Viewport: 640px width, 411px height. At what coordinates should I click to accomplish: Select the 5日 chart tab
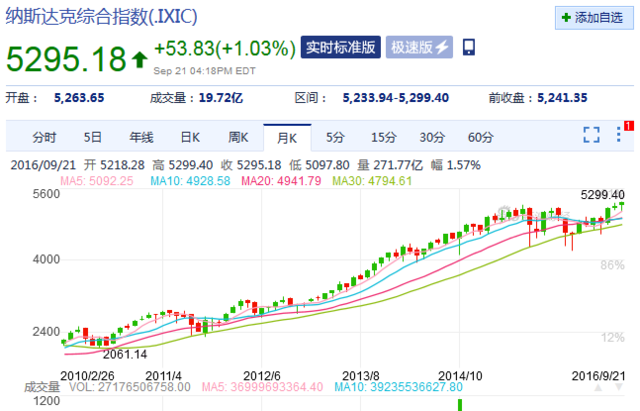(93, 138)
